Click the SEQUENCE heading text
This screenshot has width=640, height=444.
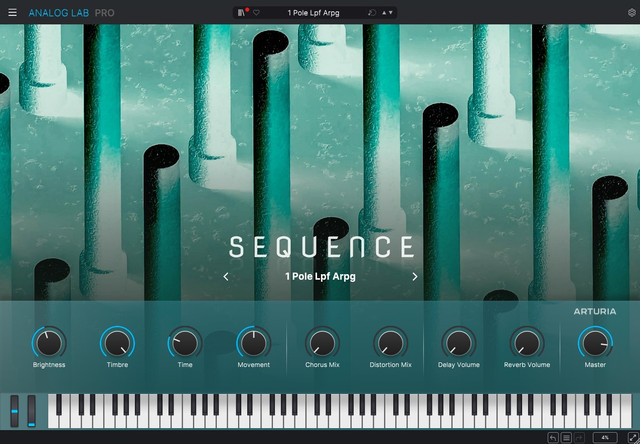(x=322, y=247)
